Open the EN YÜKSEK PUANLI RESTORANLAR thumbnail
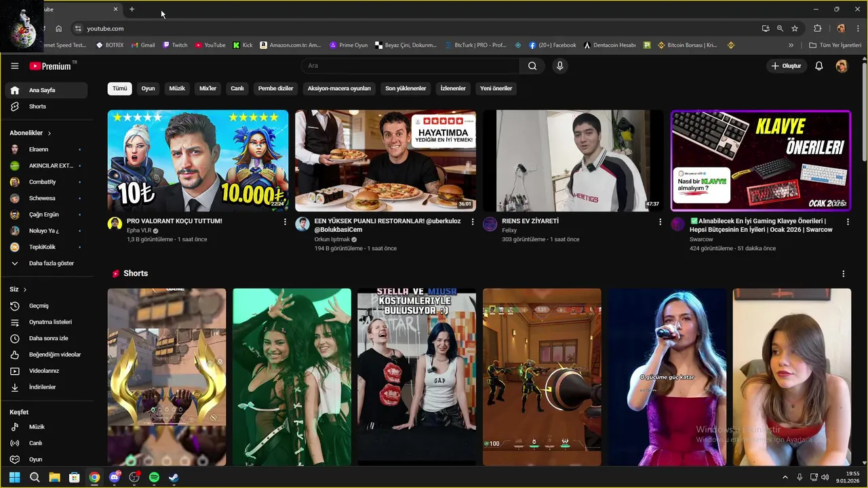868x488 pixels. 385,161
